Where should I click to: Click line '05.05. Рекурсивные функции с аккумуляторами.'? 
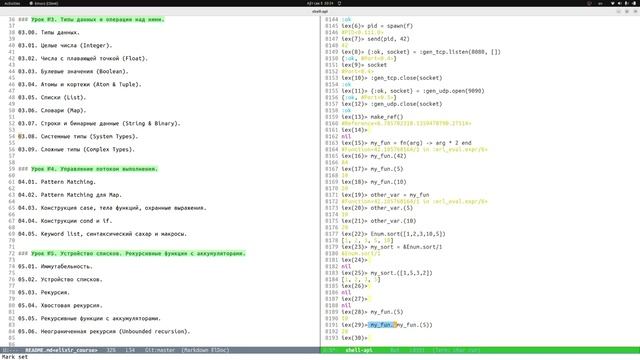pyautogui.click(x=89, y=319)
